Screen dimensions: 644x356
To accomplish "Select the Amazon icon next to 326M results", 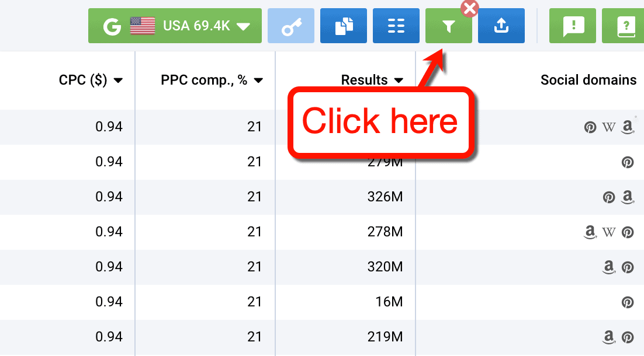I will (627, 197).
